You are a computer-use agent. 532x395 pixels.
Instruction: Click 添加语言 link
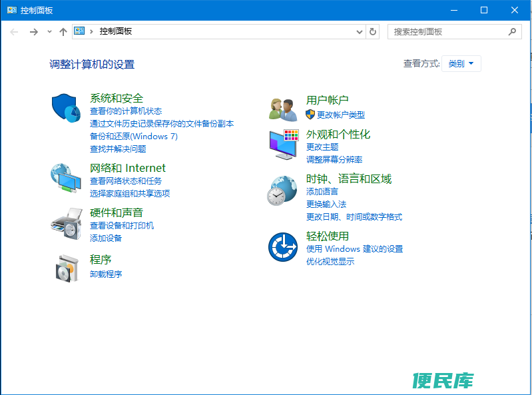[x=322, y=191]
